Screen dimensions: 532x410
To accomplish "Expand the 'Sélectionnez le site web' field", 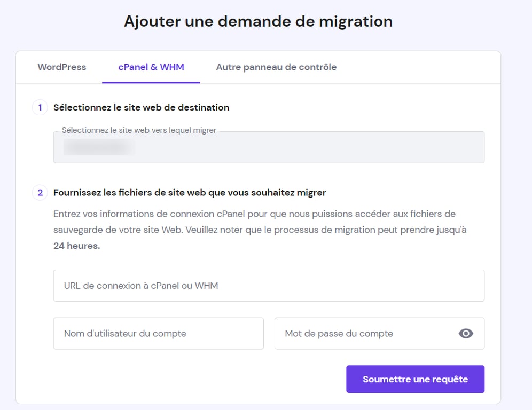I will tap(268, 147).
